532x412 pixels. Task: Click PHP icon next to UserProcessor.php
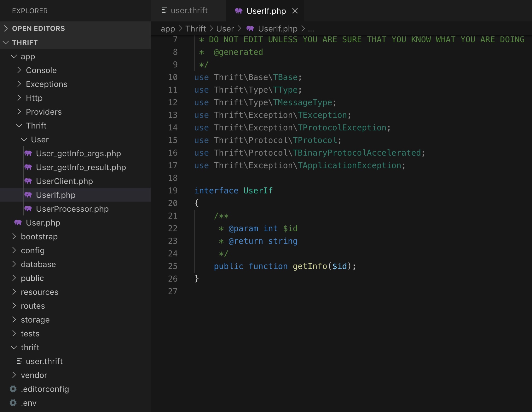(x=28, y=209)
